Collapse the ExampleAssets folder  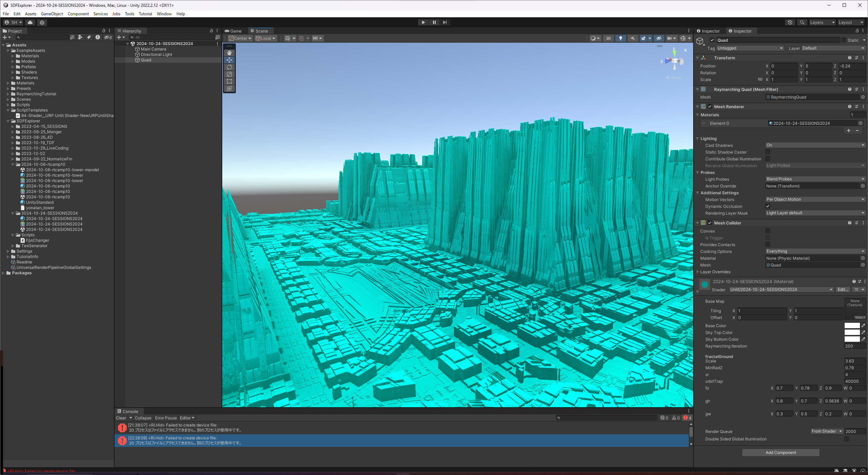(8, 51)
